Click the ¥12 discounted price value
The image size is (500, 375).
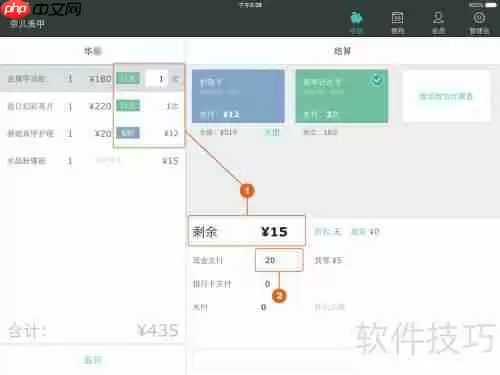click(171, 133)
